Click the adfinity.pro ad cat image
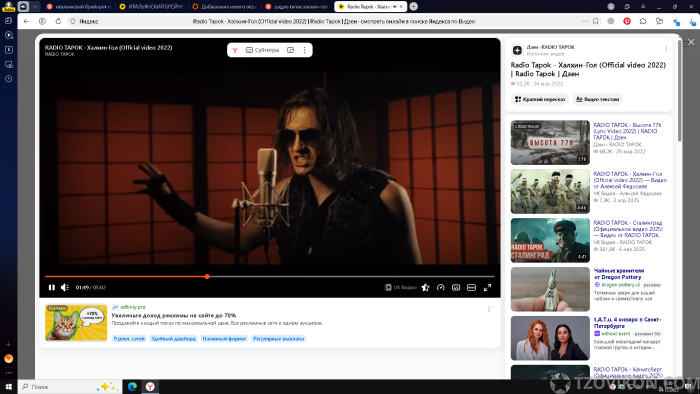The image size is (700, 394). pyautogui.click(x=76, y=323)
